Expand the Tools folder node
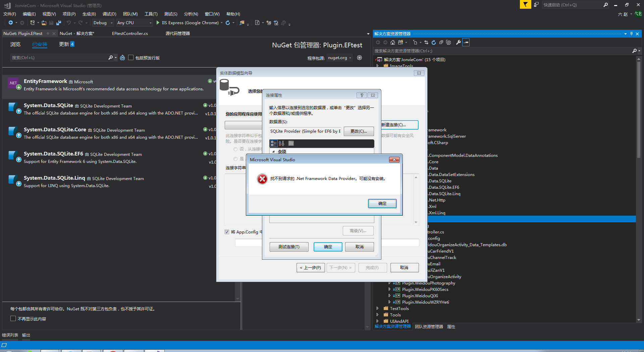This screenshot has height=352, width=644. coord(378,315)
